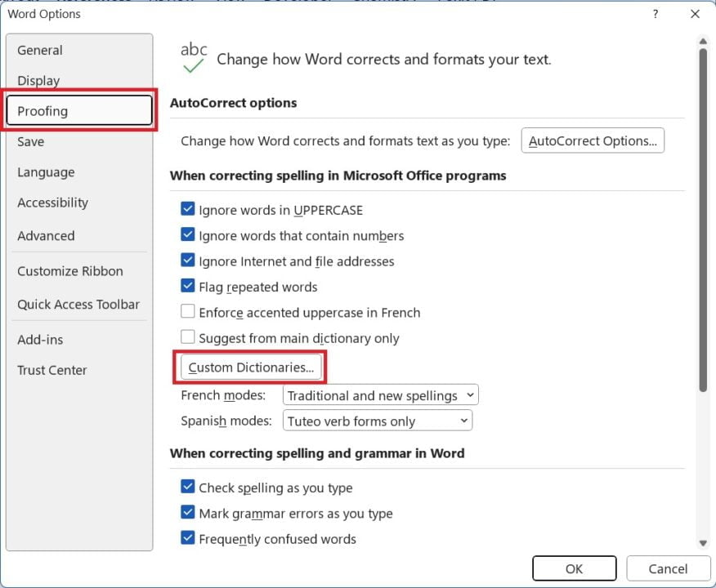Open the Trust Center settings page

(x=52, y=370)
